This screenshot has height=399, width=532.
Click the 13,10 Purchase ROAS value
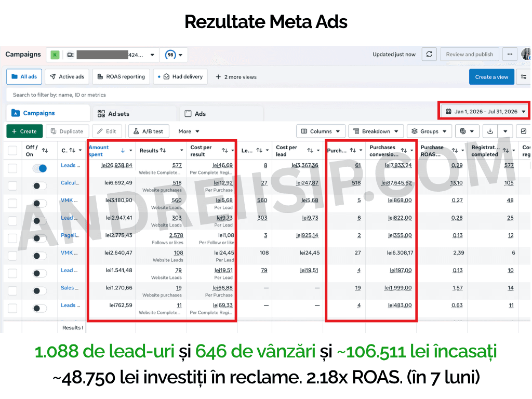456,182
